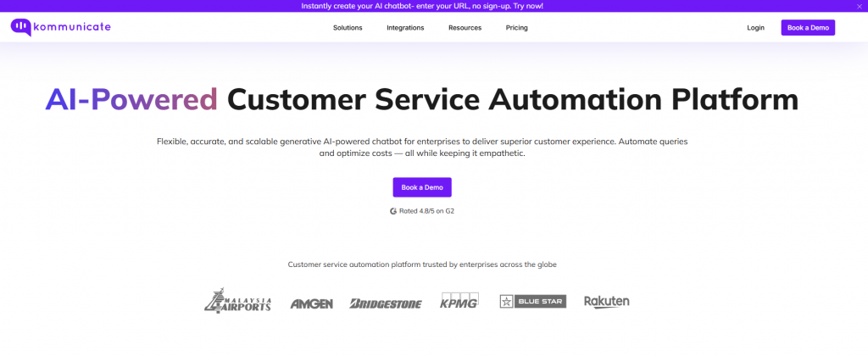Screen dimensions: 868x356
Task: Open the Integrations menu
Action: tap(405, 28)
